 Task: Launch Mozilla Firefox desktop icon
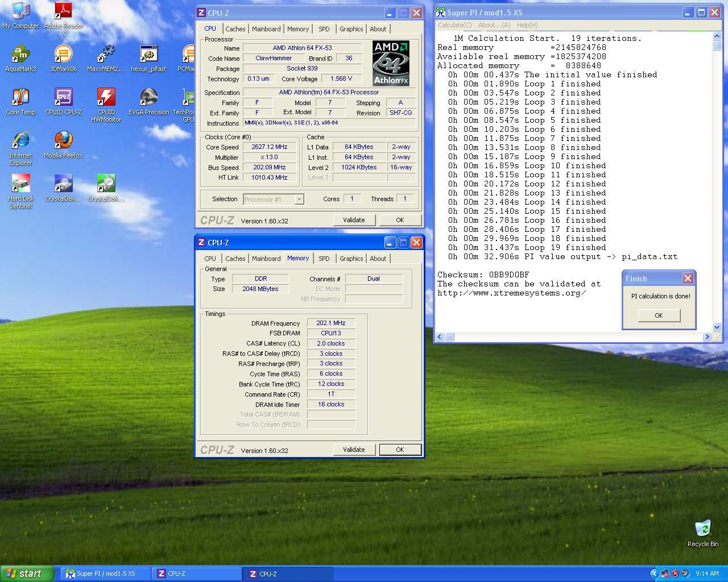(63, 145)
